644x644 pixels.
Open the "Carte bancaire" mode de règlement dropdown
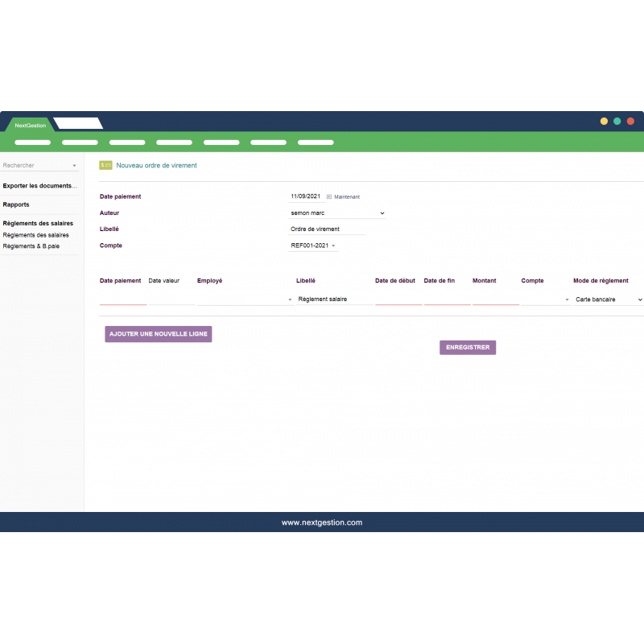(x=608, y=299)
